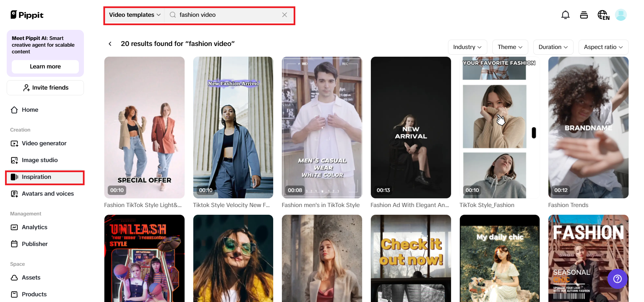This screenshot has height=302, width=644.
Task: Open the Check it out now template
Action: [411, 258]
